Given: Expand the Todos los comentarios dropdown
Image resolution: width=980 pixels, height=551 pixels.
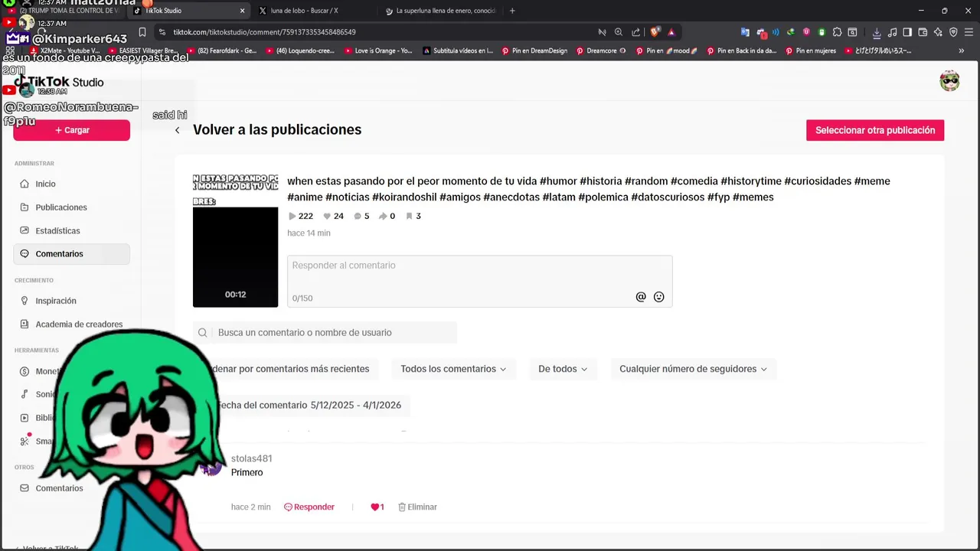Looking at the screenshot, I should [x=453, y=369].
